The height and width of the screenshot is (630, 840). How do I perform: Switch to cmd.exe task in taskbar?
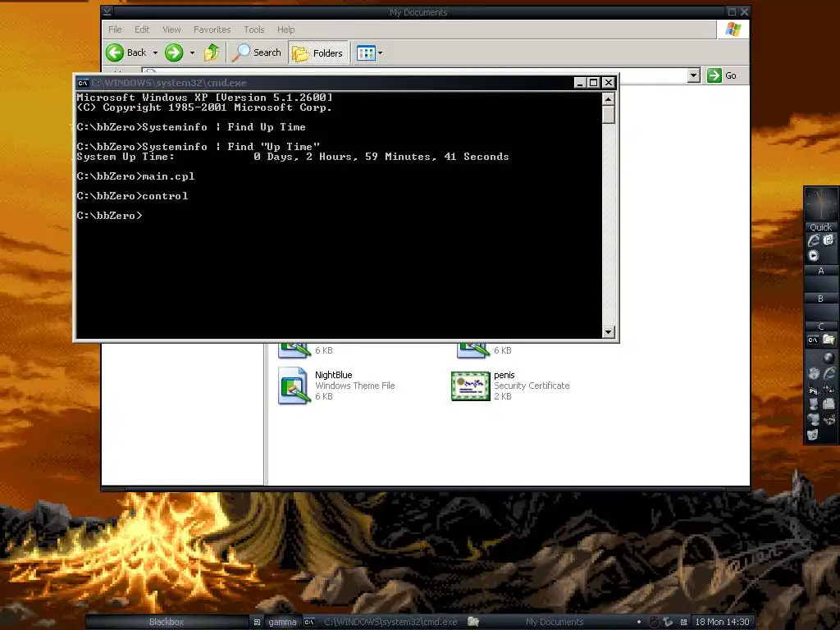(x=384, y=622)
